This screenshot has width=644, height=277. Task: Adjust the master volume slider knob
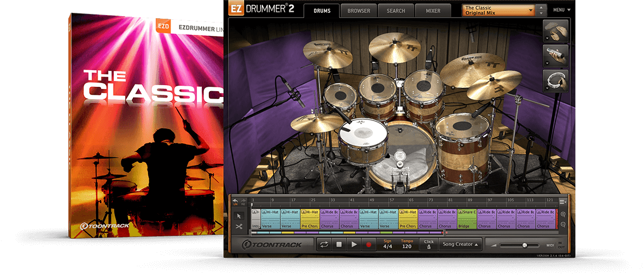point(524,245)
